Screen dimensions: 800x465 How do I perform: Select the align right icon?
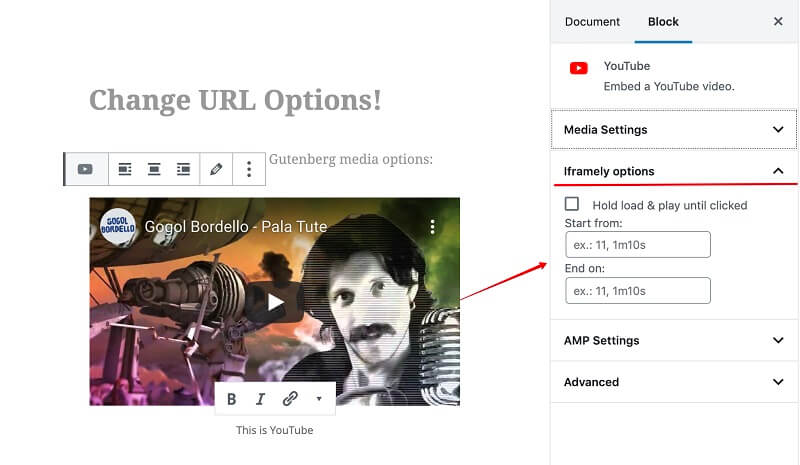(183, 169)
